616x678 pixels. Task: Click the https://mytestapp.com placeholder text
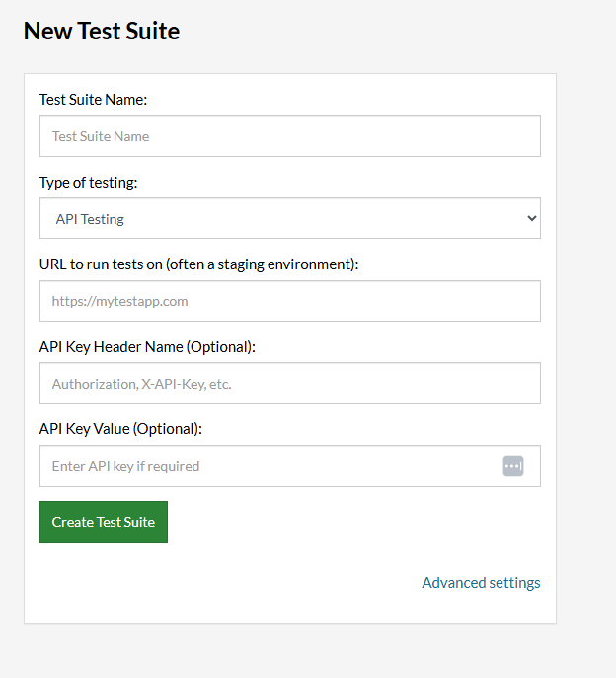click(119, 301)
